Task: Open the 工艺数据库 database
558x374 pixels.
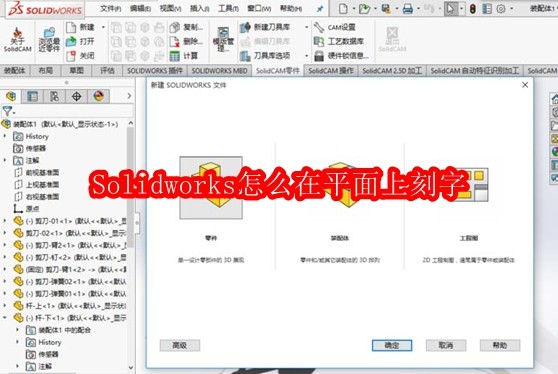Action: (x=339, y=41)
